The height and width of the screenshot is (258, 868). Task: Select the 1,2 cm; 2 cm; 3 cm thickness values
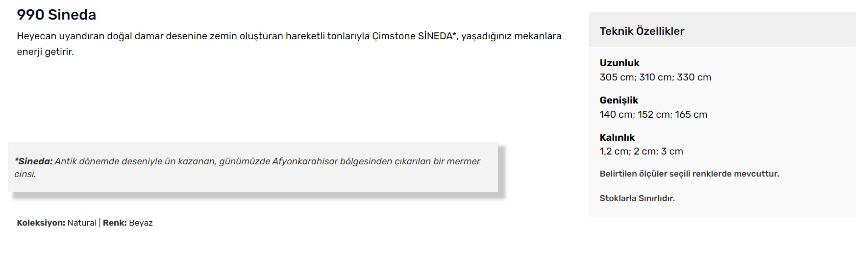click(641, 151)
